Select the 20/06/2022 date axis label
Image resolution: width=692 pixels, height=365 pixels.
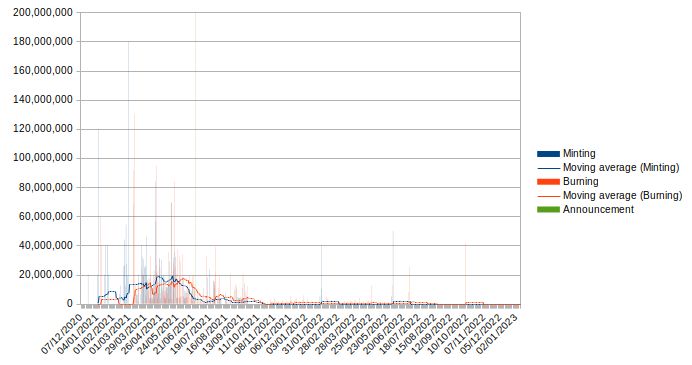point(385,335)
